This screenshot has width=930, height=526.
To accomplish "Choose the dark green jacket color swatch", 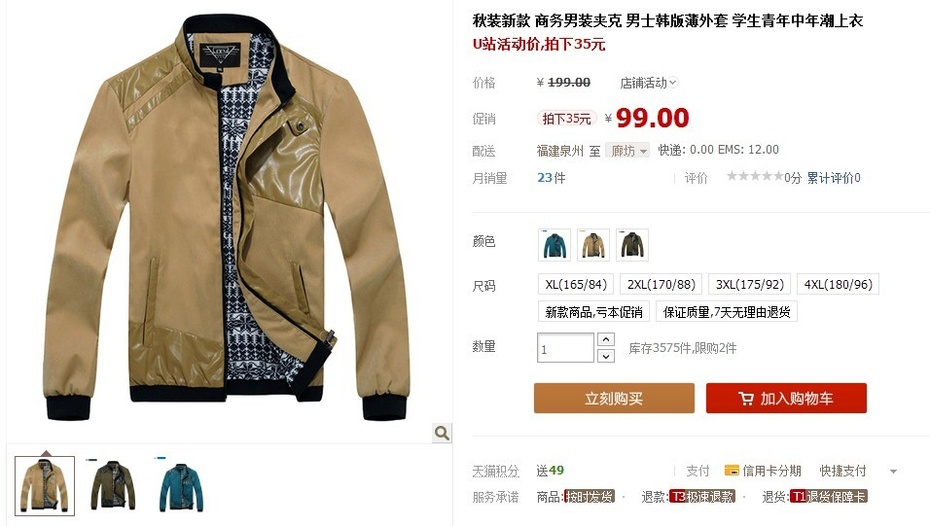I will point(632,245).
